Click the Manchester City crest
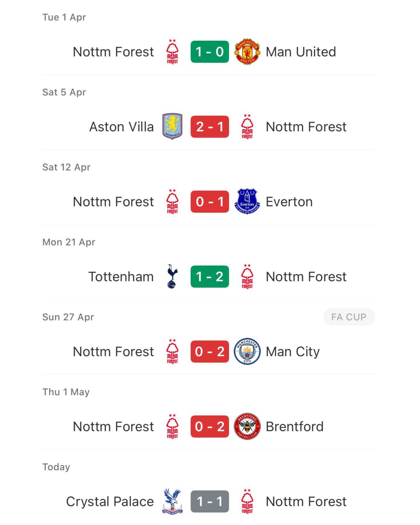The height and width of the screenshot is (525, 420). (x=247, y=352)
